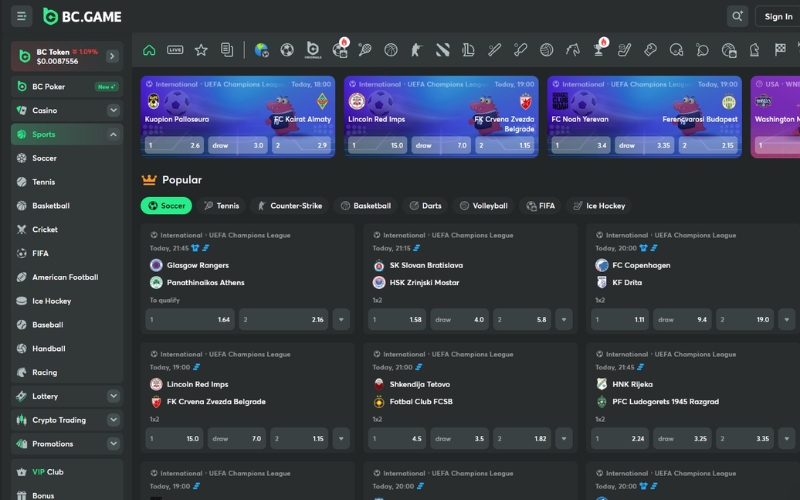The height and width of the screenshot is (500, 800).
Task: Expand the Promotions chevron
Action: click(113, 444)
